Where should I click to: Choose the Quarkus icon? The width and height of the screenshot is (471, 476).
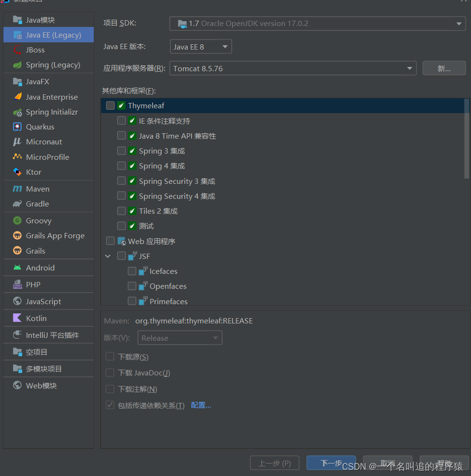point(17,127)
